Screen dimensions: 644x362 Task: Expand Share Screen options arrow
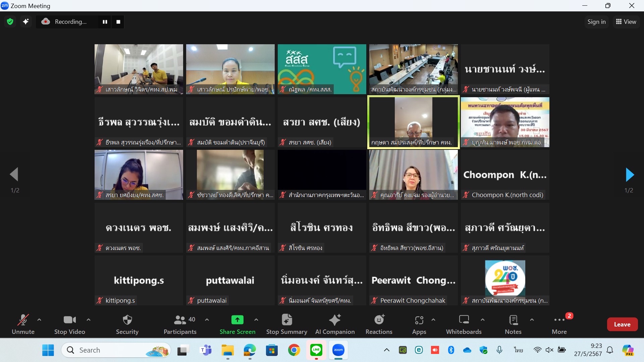(x=256, y=320)
